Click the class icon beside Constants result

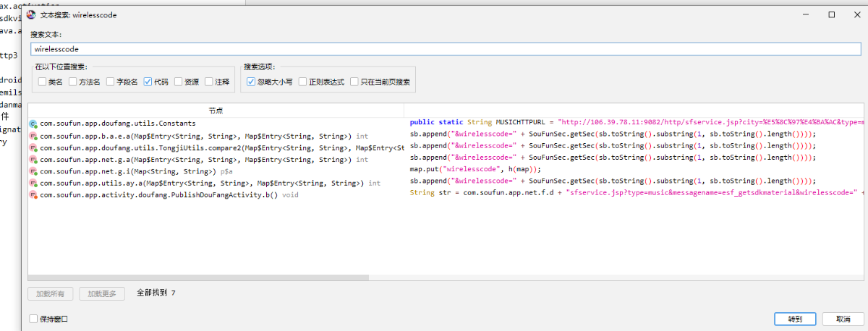tap(33, 124)
